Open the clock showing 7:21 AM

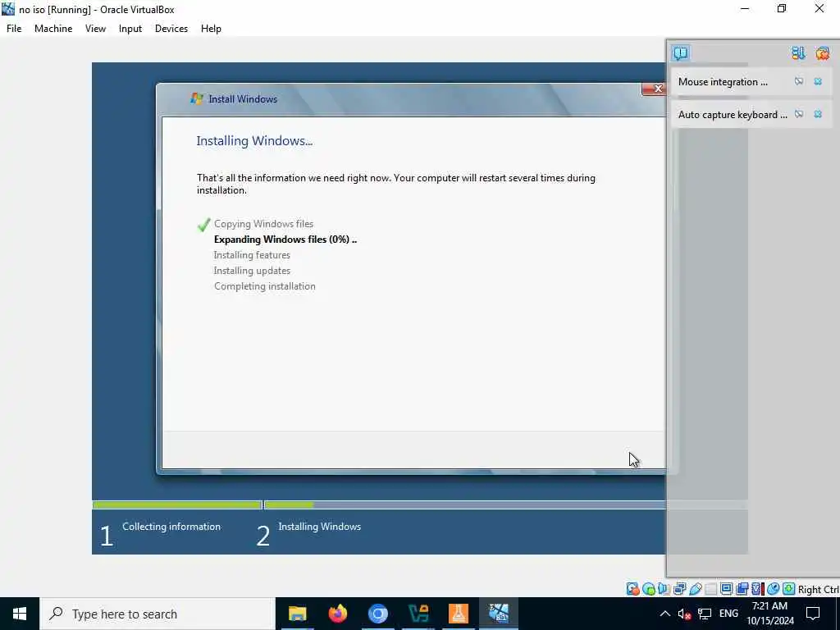[x=769, y=614]
